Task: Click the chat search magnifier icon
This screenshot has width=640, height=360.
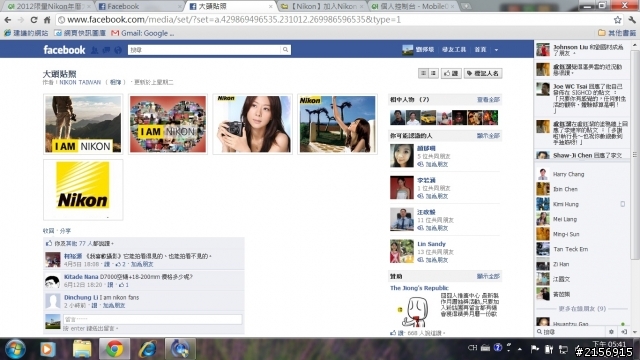Action: tap(540, 332)
